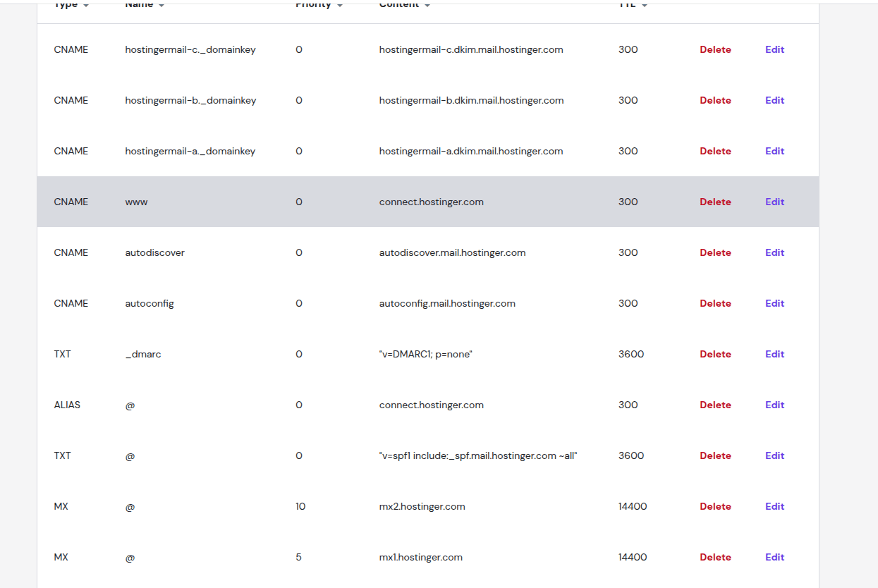Edit the autodiscover CNAME record

[774, 252]
